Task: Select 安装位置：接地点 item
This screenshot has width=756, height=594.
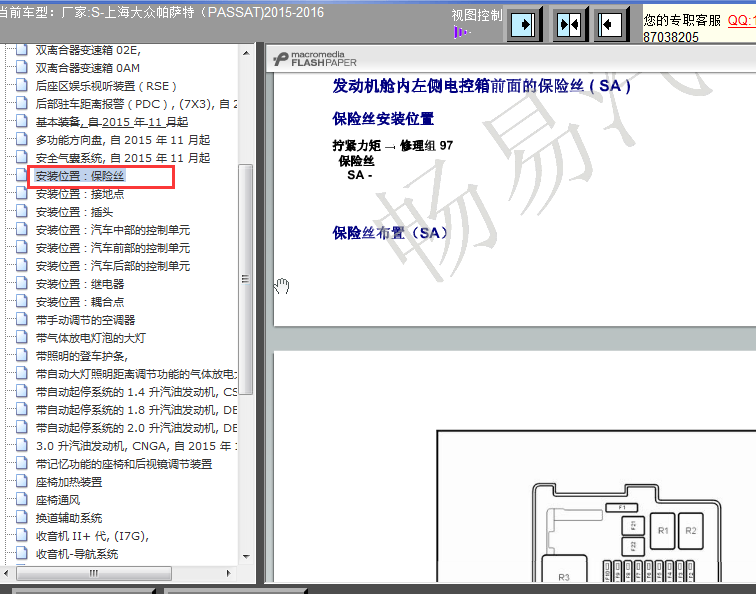Action: (x=80, y=194)
